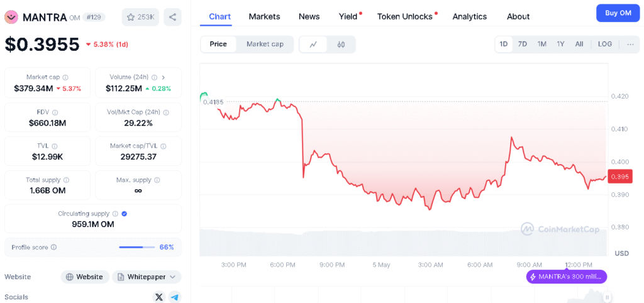Open the Yield tab
644x303 pixels.
point(348,16)
